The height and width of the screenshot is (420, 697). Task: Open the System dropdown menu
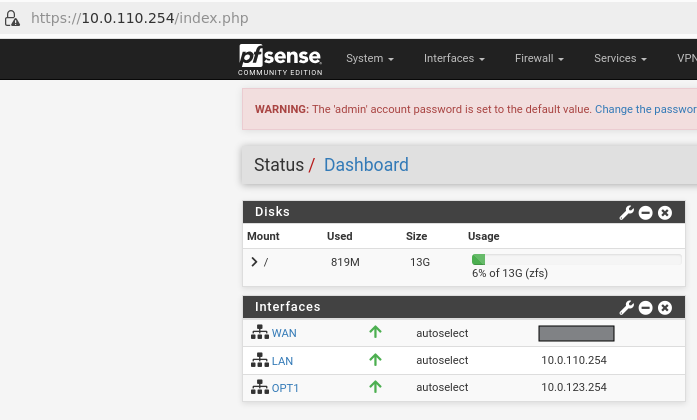pyautogui.click(x=369, y=59)
